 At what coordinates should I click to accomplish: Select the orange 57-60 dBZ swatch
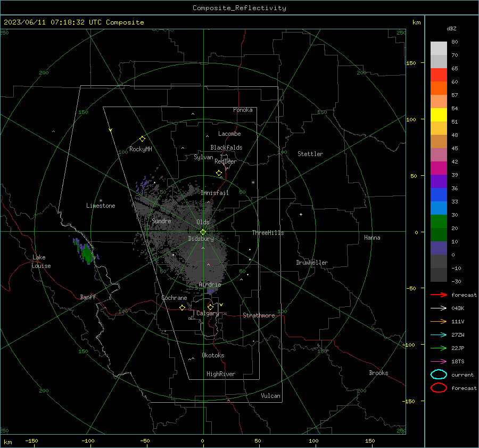pos(439,88)
